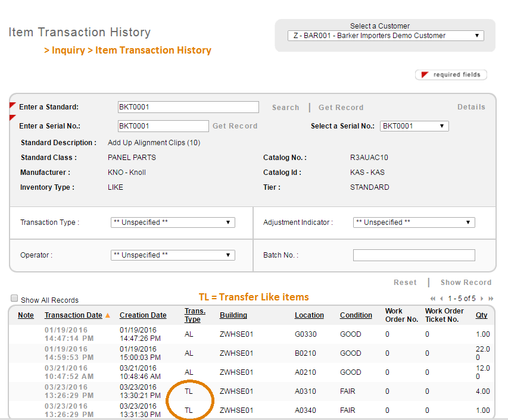Go to first page of records

433,299
